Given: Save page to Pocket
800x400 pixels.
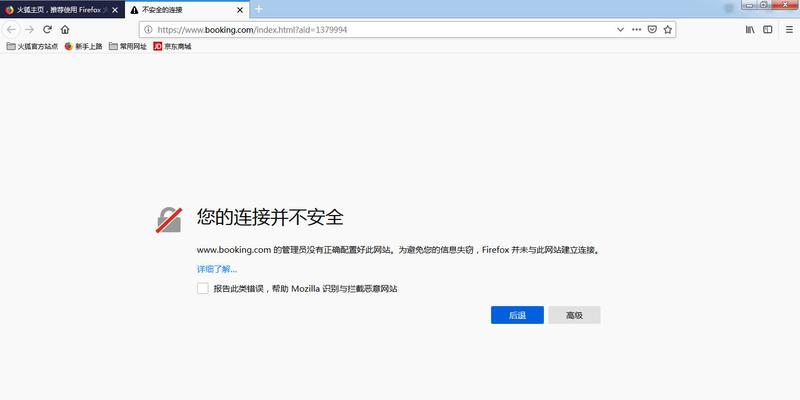Looking at the screenshot, I should [x=652, y=30].
